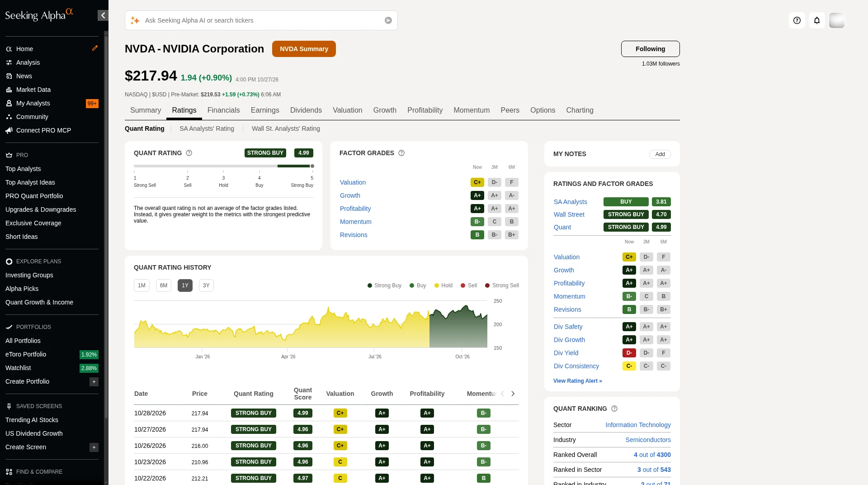Open News in the sidebar
This screenshot has width=868, height=485.
(x=24, y=76)
